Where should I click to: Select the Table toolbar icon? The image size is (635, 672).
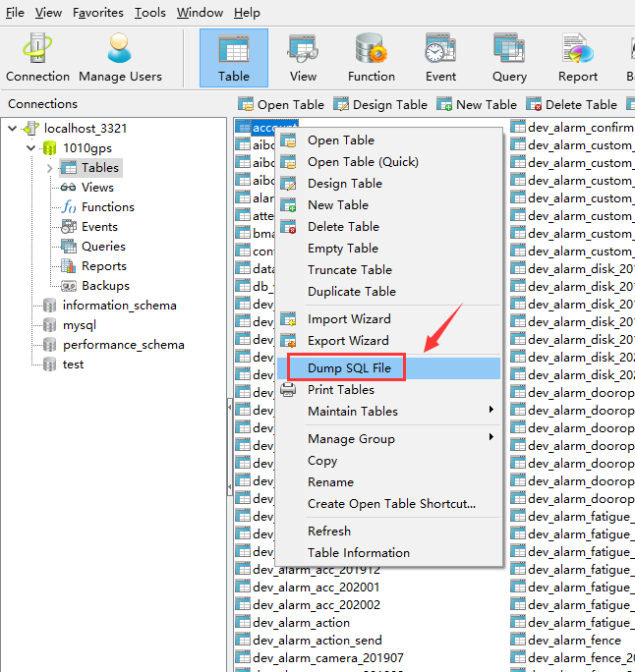(x=234, y=58)
